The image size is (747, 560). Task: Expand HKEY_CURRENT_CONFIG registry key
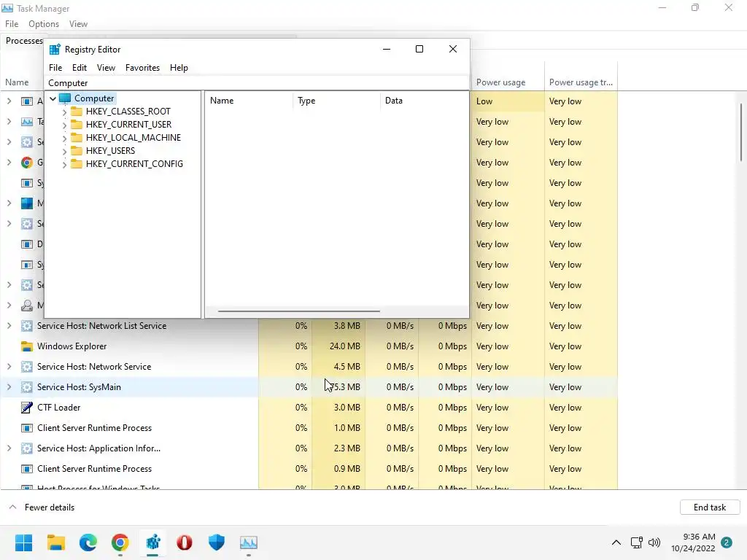click(64, 165)
